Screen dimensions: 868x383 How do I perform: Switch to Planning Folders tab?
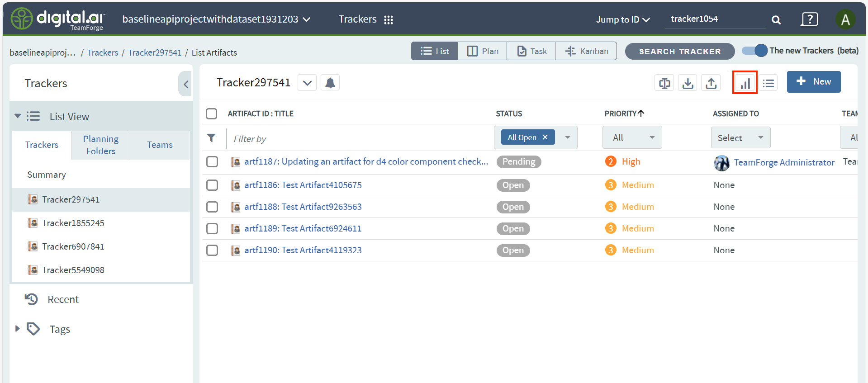click(x=101, y=145)
